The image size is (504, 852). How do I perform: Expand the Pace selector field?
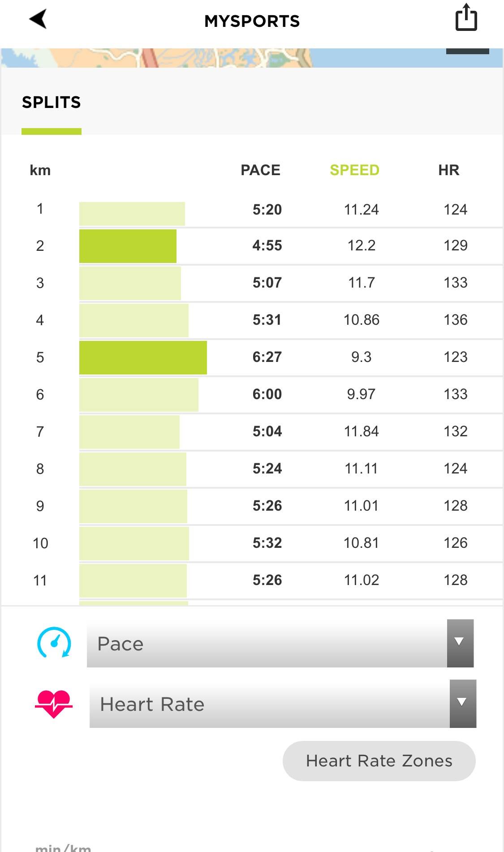pyautogui.click(x=267, y=643)
